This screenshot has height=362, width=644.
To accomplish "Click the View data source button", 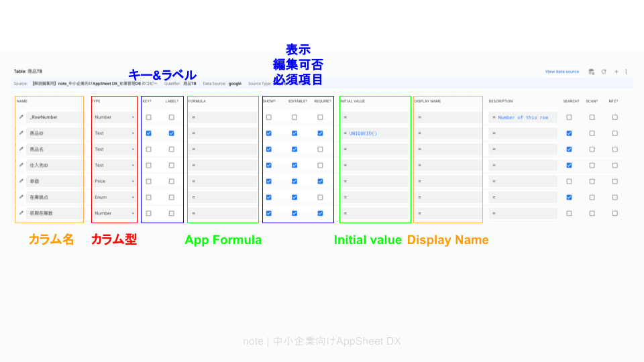I will (562, 72).
